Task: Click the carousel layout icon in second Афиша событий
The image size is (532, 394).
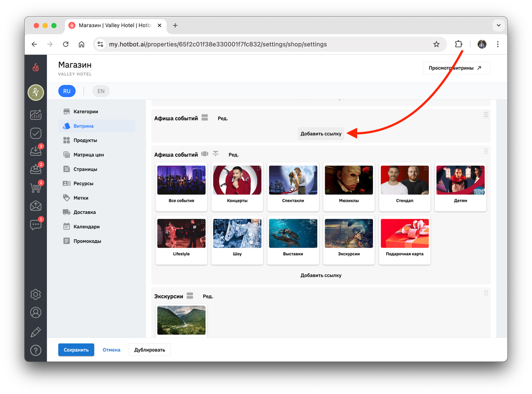Action: click(x=205, y=154)
